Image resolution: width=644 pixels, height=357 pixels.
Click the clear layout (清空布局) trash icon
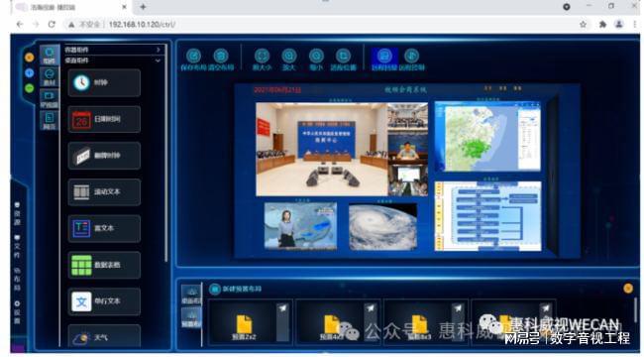(221, 56)
